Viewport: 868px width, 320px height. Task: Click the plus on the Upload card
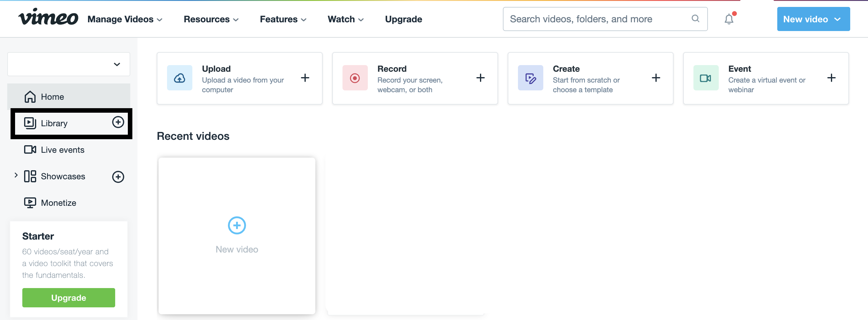(x=305, y=78)
